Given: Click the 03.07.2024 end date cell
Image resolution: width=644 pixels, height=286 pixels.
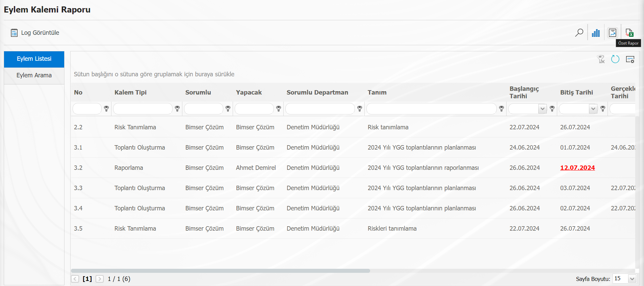Looking at the screenshot, I should [x=575, y=188].
